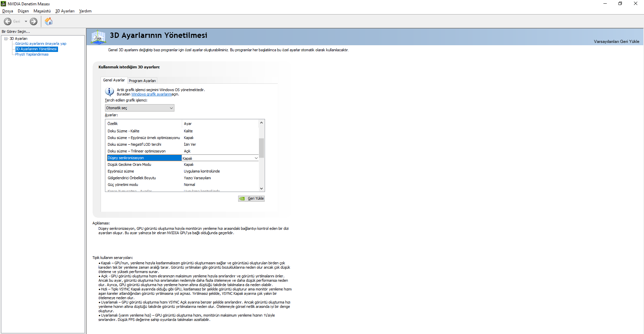The width and height of the screenshot is (644, 334).
Task: Select the Doku Süzme - Kalite row
Action: (183, 131)
